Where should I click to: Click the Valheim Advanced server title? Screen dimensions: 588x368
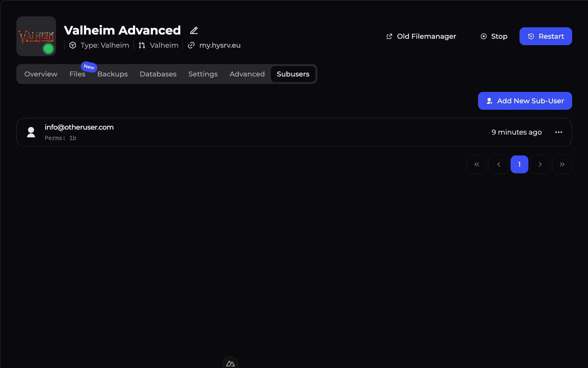(122, 30)
